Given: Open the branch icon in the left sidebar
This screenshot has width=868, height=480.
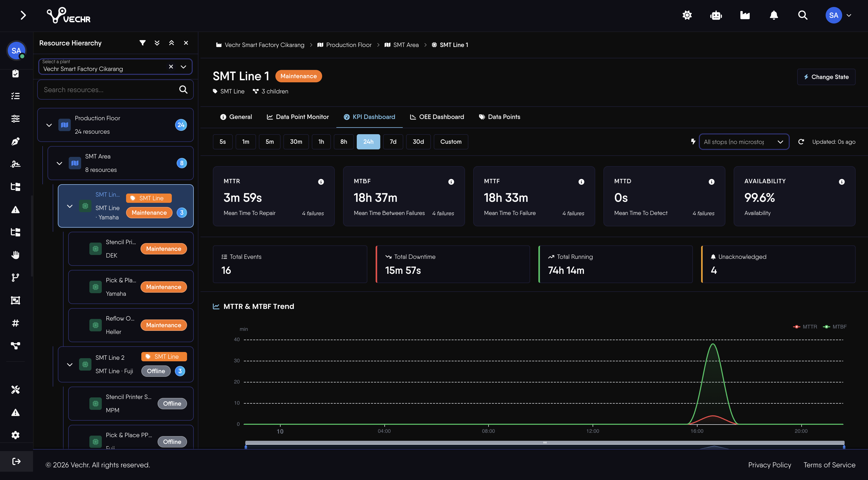Looking at the screenshot, I should tap(16, 277).
